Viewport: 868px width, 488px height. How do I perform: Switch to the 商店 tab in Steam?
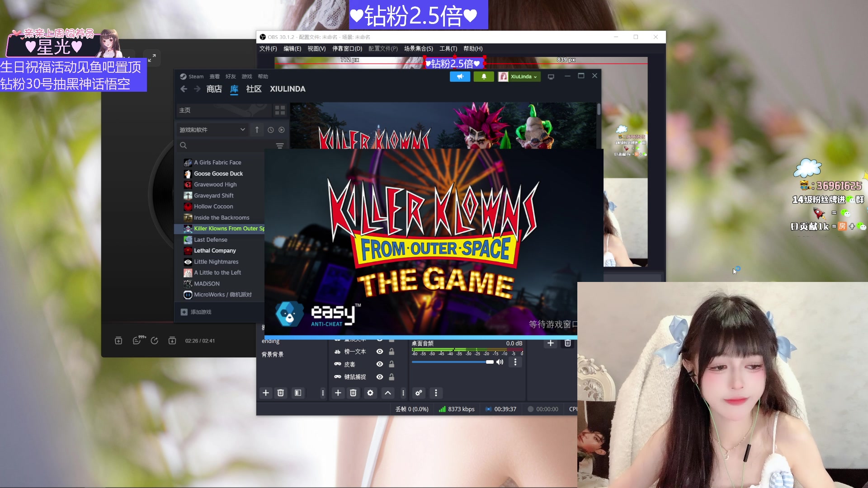click(214, 89)
